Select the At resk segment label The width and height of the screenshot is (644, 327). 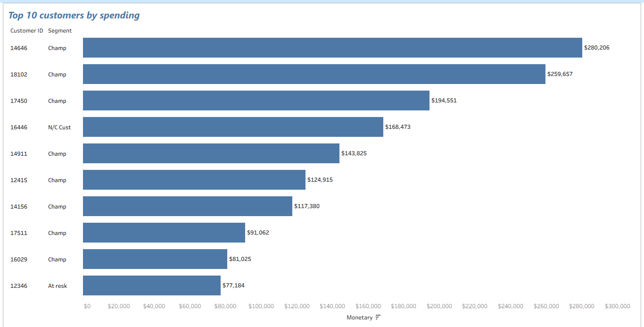pyautogui.click(x=58, y=286)
